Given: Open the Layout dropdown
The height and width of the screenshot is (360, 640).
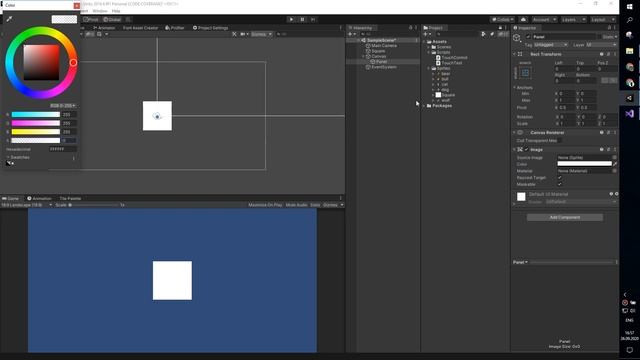Looking at the screenshot, I should 602,20.
